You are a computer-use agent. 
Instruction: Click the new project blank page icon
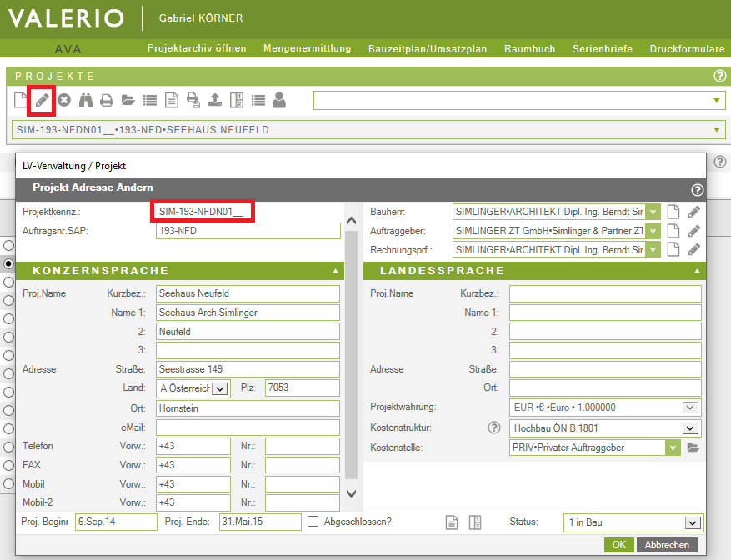click(20, 101)
